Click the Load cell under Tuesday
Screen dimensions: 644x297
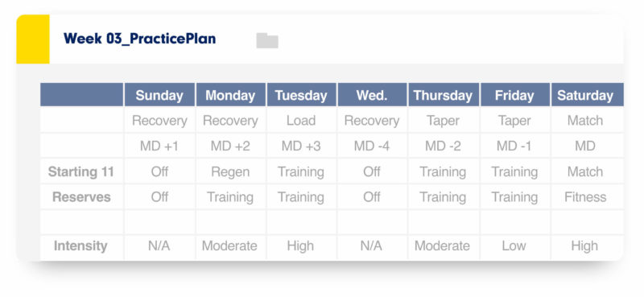point(301,121)
